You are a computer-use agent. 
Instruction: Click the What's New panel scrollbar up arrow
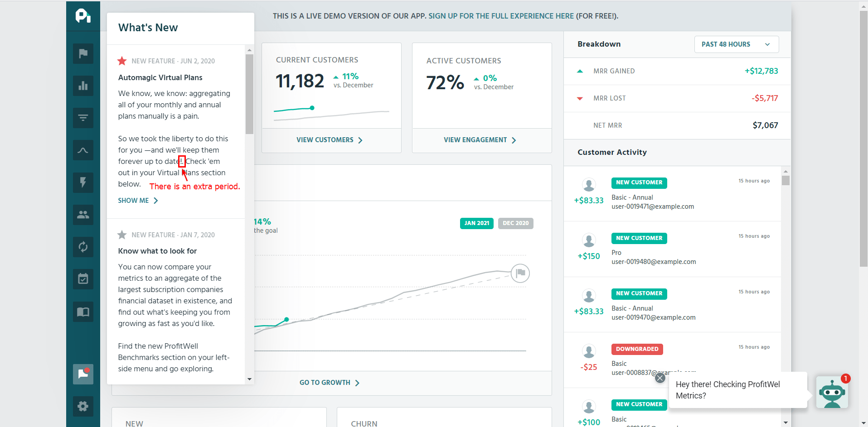(x=249, y=49)
